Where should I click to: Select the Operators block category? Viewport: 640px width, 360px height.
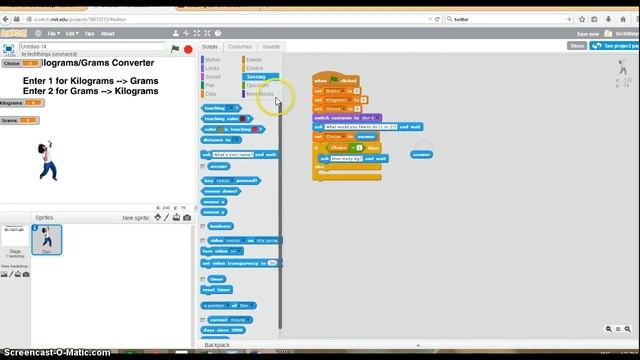[x=257, y=85]
